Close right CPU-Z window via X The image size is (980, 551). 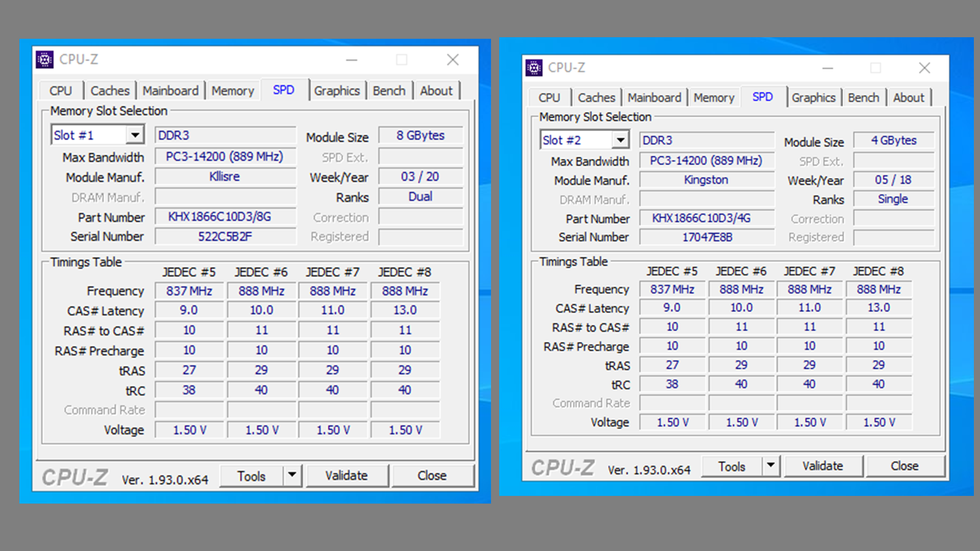coord(924,68)
